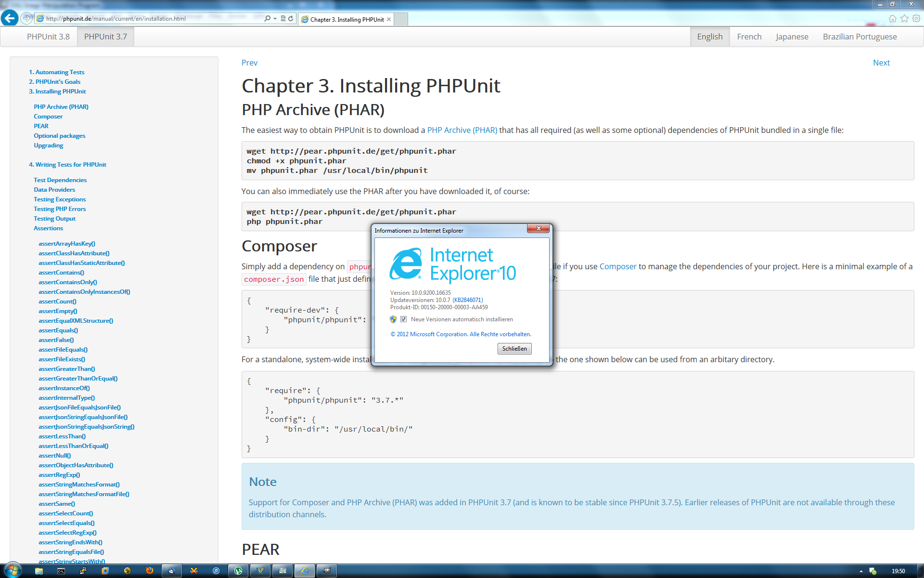
Task: Expand Writing Tests for PHPUnit section
Action: [x=67, y=164]
